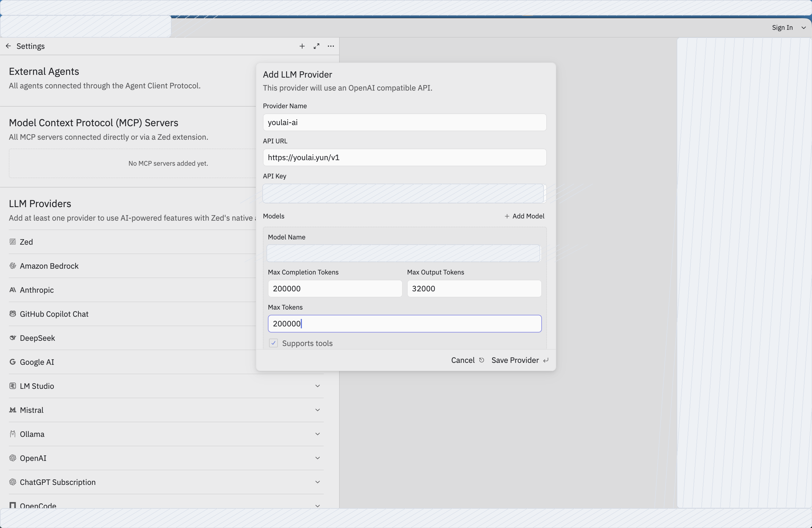Screen dimensions: 812x528
Task: Expand the Ollama provider chevron
Action: [x=318, y=434]
